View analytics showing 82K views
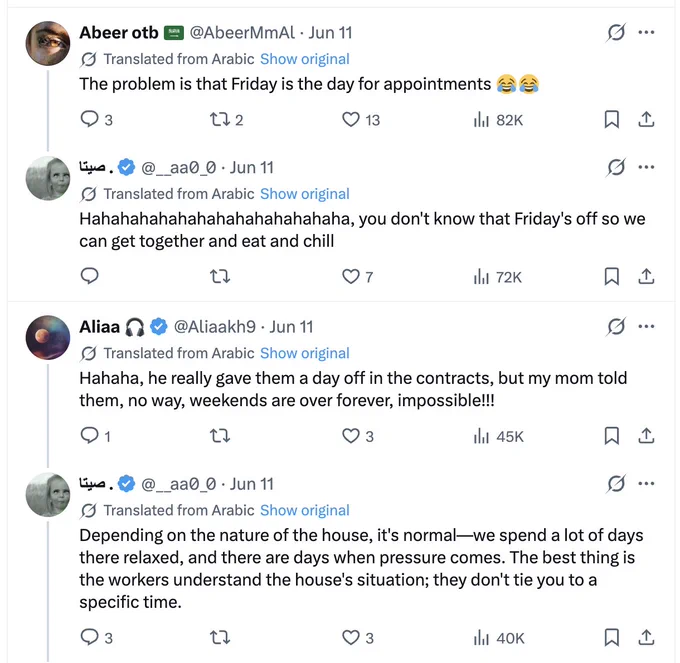 [x=498, y=119]
